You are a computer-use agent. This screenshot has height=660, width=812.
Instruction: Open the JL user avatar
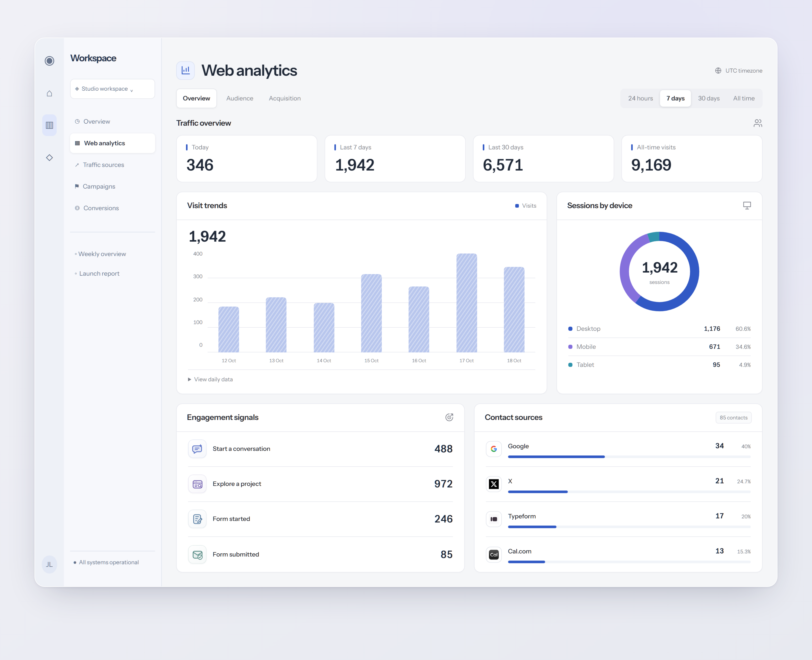tap(49, 565)
